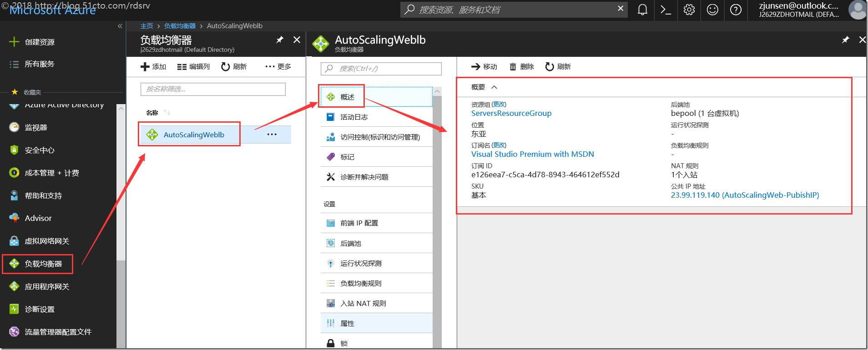This screenshot has width=868, height=350.
Task: Click the 运行状况探测 settings icon
Action: (x=331, y=263)
